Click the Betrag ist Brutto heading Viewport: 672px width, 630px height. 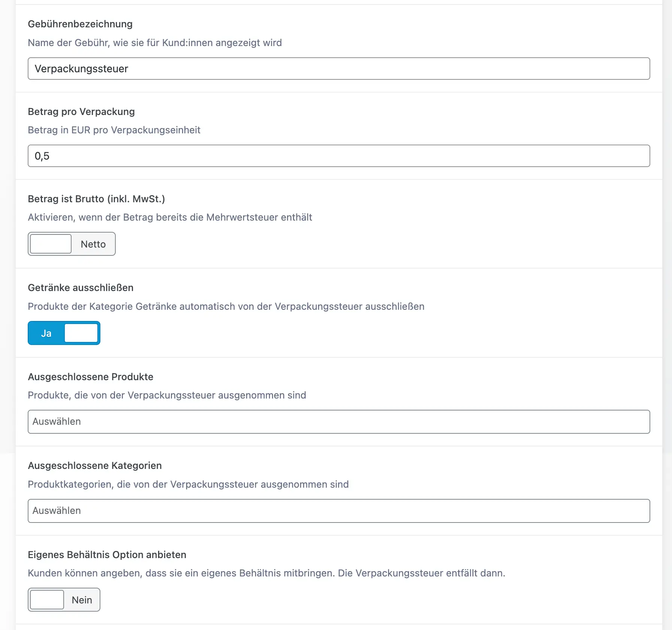pos(96,199)
